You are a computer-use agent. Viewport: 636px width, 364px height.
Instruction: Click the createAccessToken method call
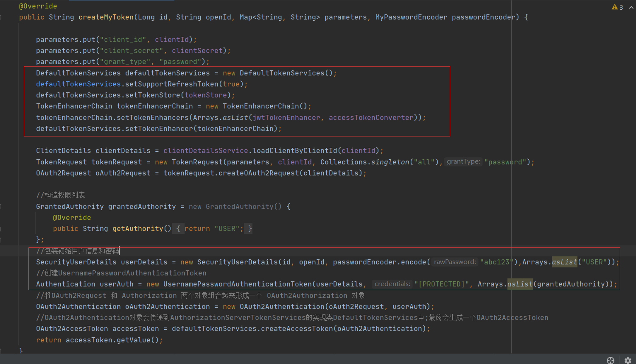point(297,328)
